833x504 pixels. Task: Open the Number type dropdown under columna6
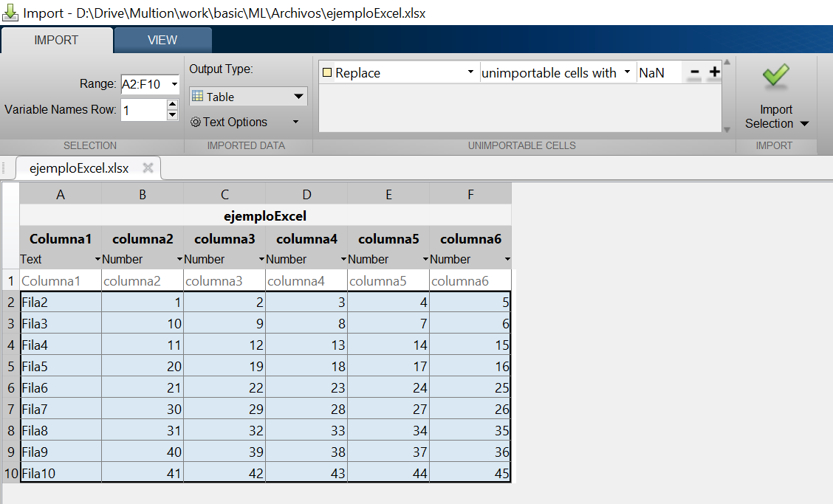click(507, 260)
